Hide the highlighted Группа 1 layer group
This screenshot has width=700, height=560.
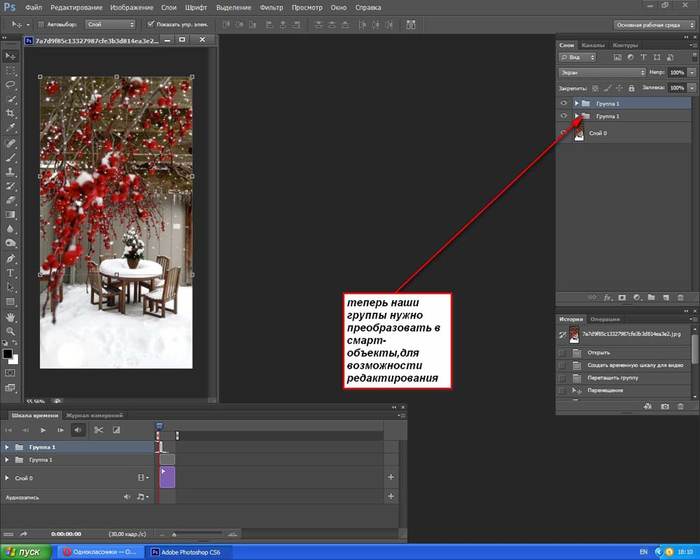click(x=564, y=103)
